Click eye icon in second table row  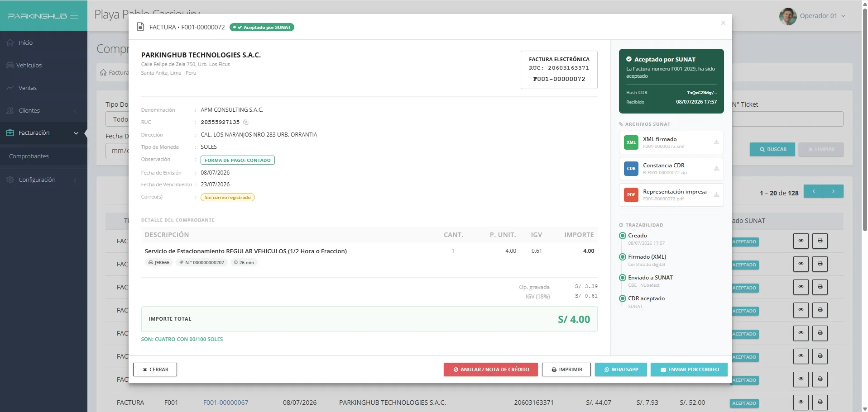click(801, 264)
